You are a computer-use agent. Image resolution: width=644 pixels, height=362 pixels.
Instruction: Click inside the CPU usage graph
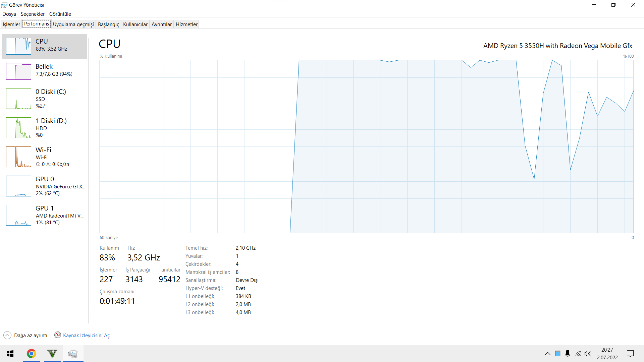tap(366, 146)
